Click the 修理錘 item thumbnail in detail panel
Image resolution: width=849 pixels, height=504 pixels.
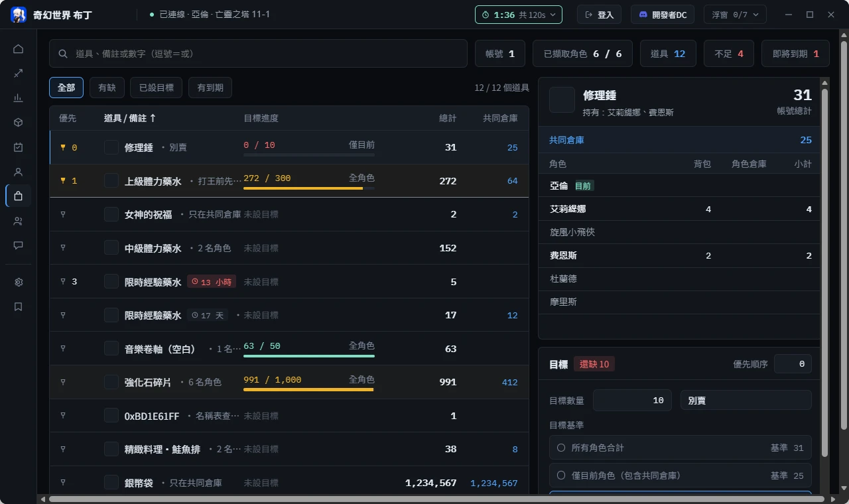click(562, 100)
